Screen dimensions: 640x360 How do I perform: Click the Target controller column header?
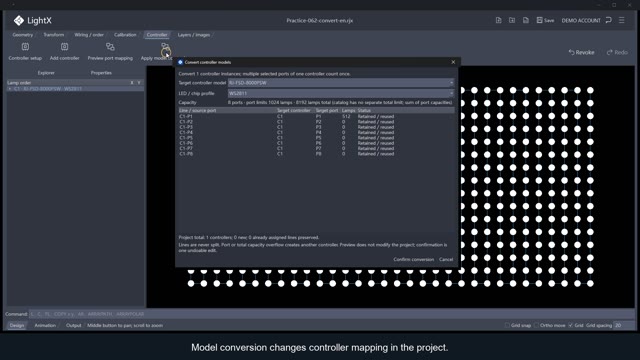tap(295, 111)
